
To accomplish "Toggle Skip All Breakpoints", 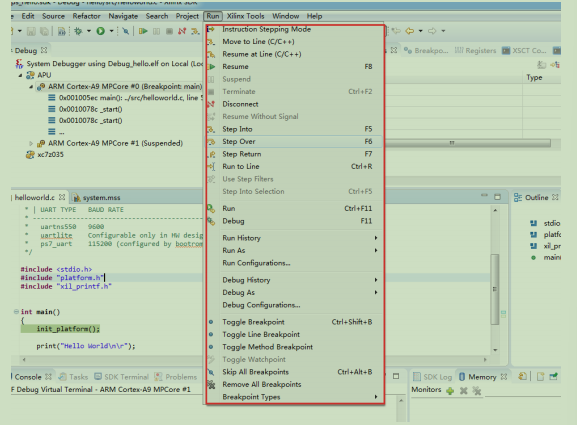I will (294, 372).
